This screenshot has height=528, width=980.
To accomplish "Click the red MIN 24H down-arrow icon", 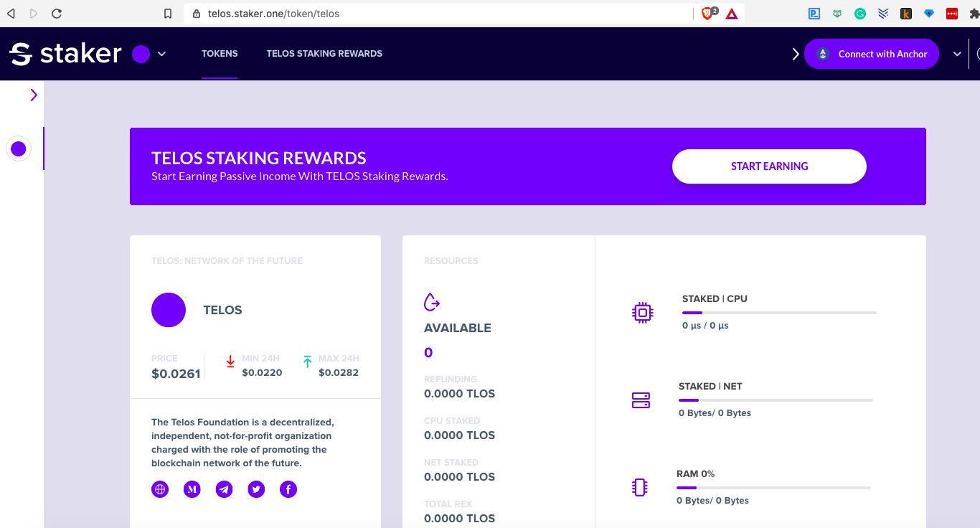I will coord(230,362).
